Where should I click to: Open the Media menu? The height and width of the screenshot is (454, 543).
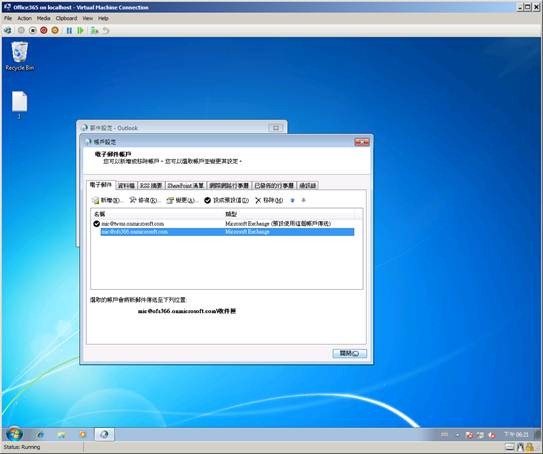click(x=43, y=18)
